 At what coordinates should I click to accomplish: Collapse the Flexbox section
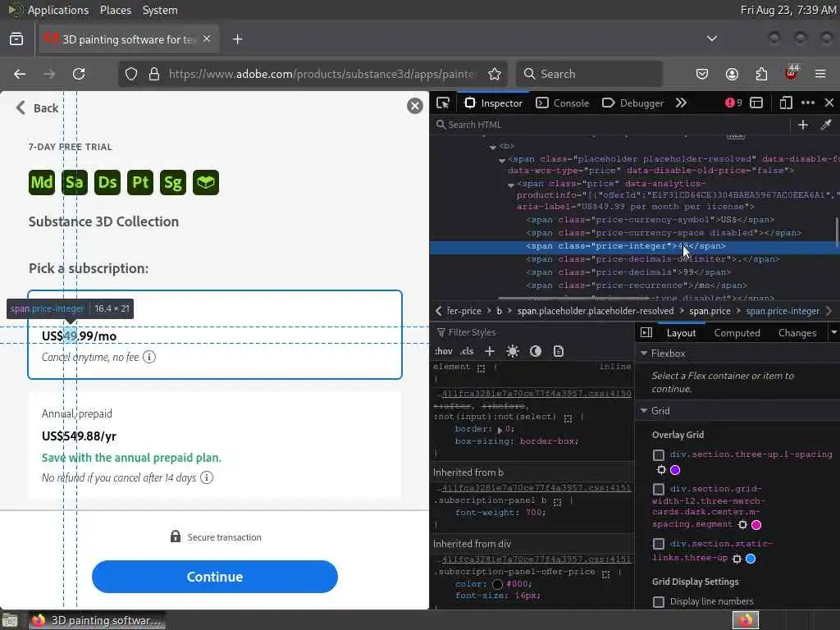pyautogui.click(x=644, y=354)
